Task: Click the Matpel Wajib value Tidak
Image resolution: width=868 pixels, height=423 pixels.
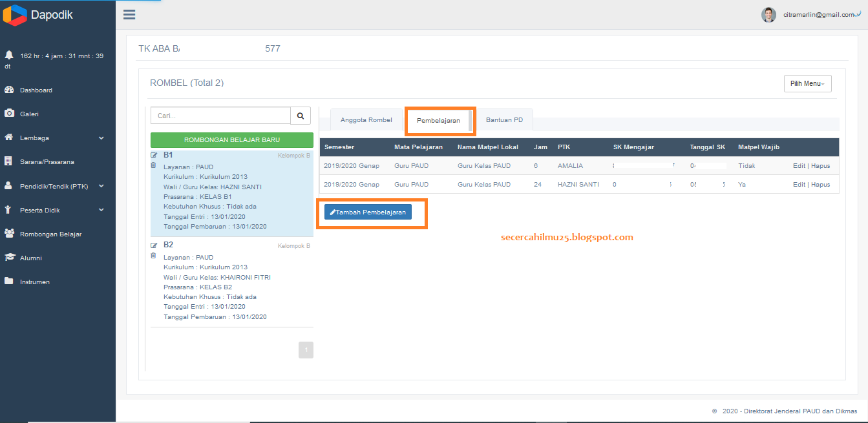Action: 746,166
